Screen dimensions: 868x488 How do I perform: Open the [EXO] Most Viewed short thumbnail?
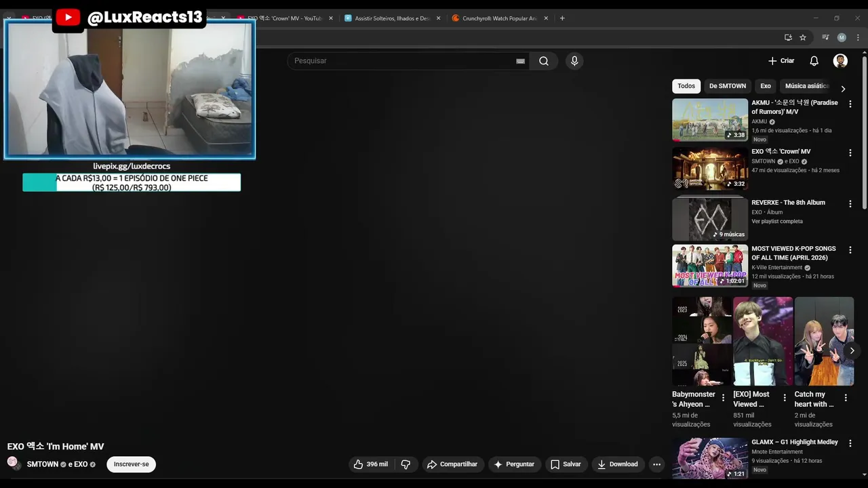click(763, 342)
